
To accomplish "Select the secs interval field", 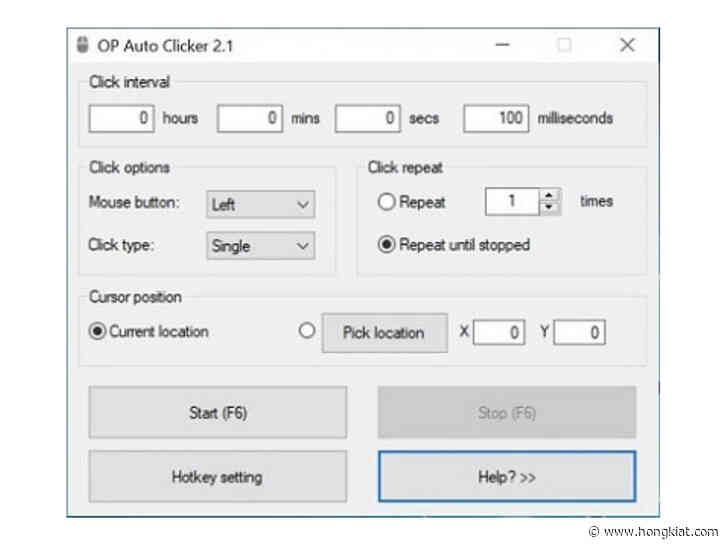I will [x=368, y=118].
